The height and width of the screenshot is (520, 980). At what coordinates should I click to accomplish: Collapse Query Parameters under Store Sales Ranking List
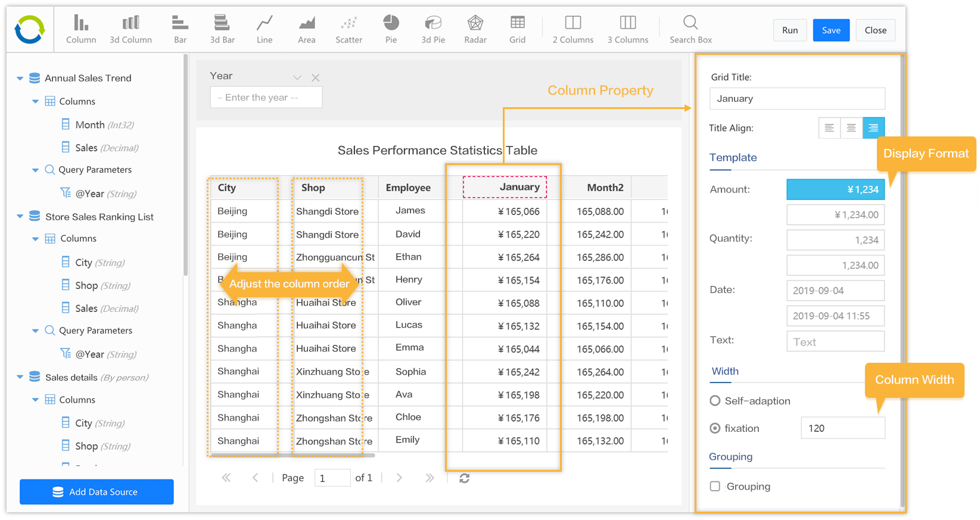tap(35, 331)
